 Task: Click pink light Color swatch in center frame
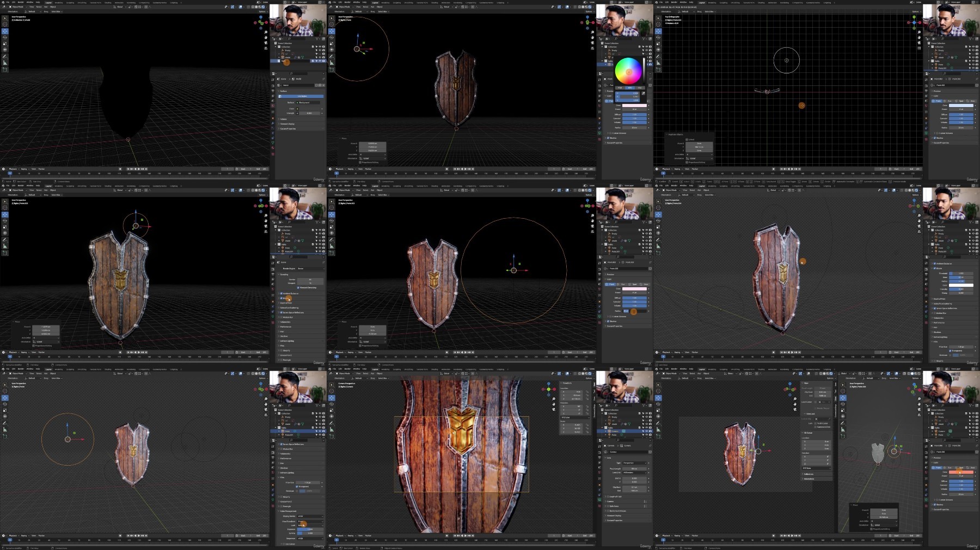tap(634, 289)
